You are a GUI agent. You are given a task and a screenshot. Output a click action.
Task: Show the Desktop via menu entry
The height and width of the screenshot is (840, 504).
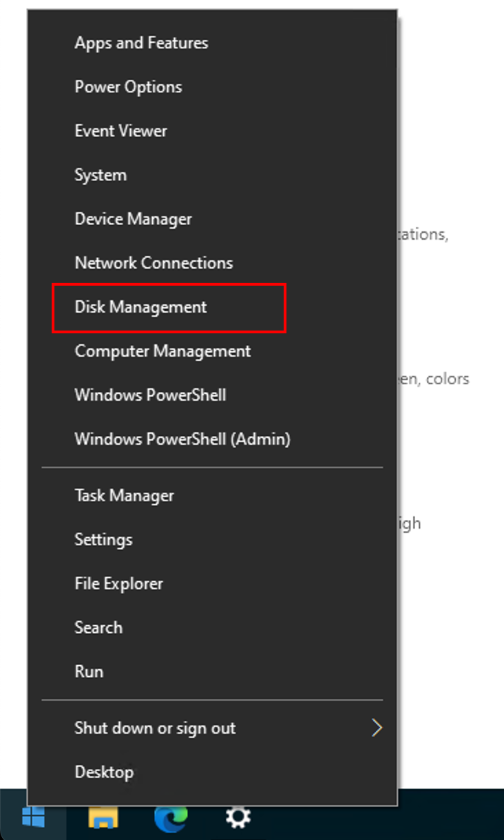tap(212, 773)
